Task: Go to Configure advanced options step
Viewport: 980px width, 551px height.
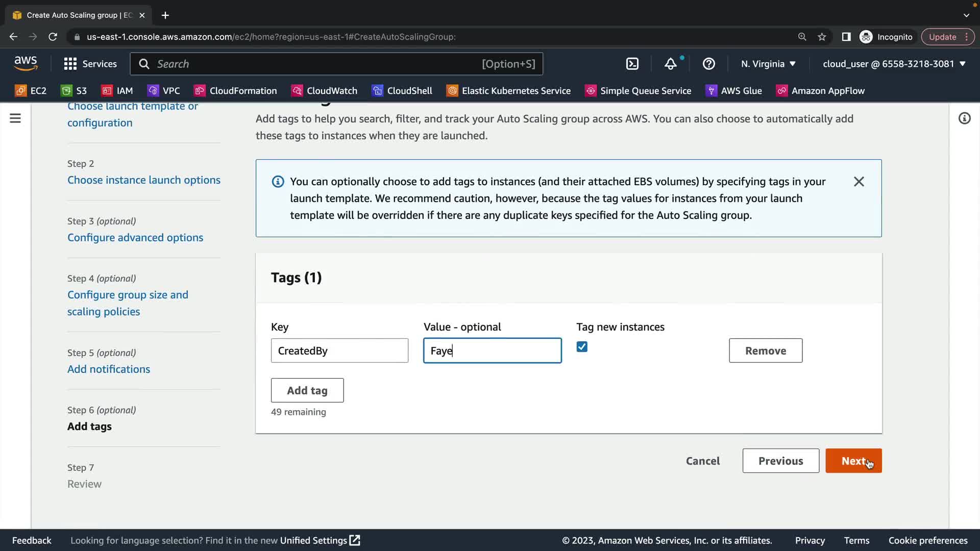Action: [135, 238]
